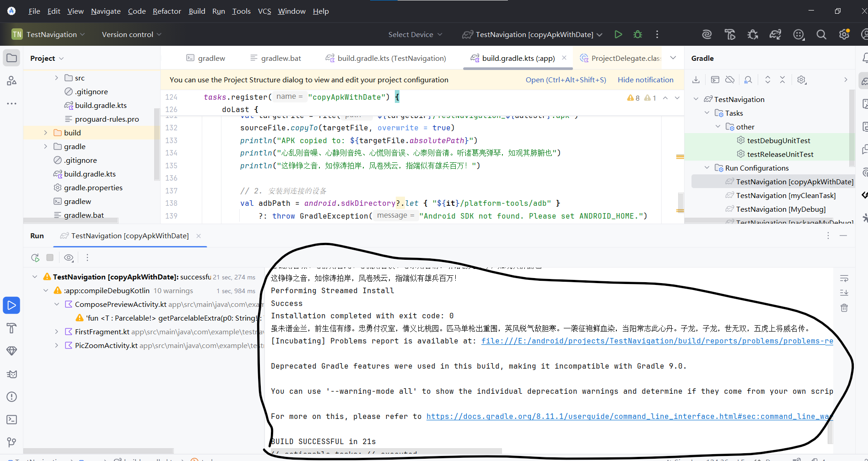Open the Select Device dropdown
868x461 pixels.
pos(415,34)
